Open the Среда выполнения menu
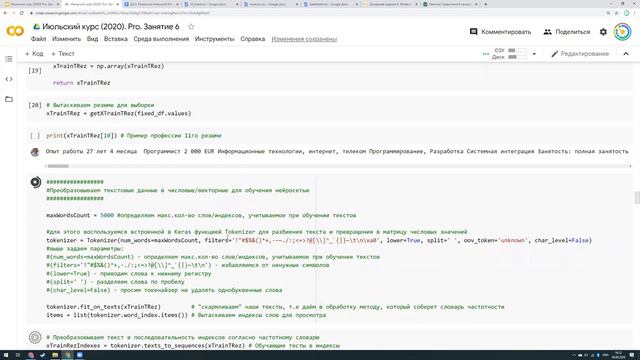This screenshot has height=360, width=640. point(161,39)
